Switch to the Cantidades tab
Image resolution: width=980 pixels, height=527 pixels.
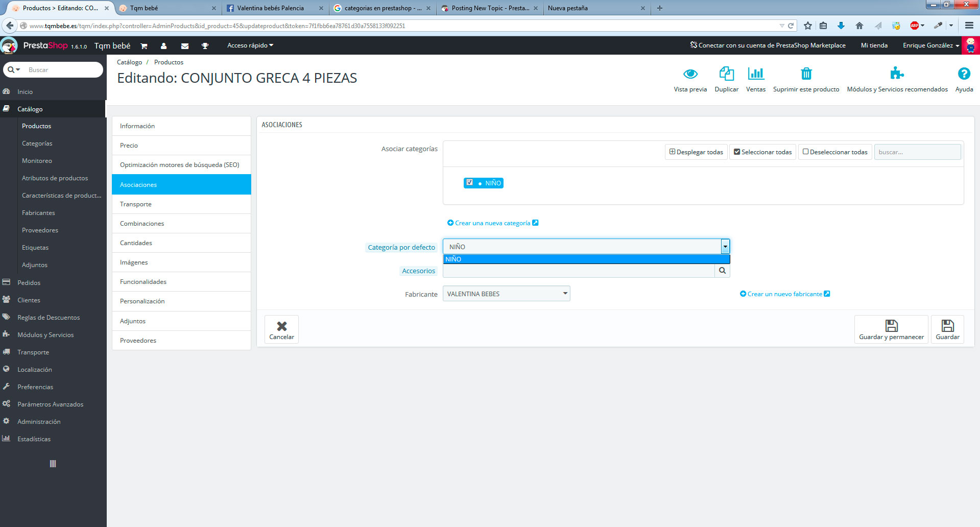(x=181, y=243)
